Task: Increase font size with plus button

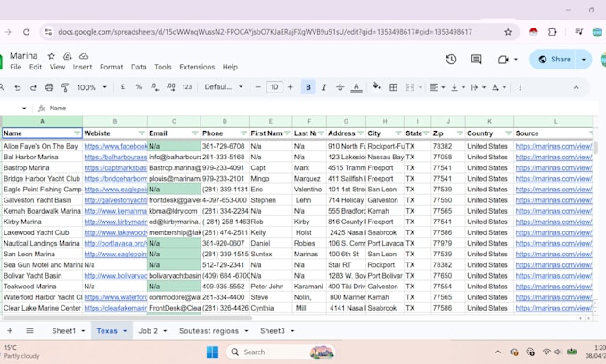Action: click(x=291, y=87)
